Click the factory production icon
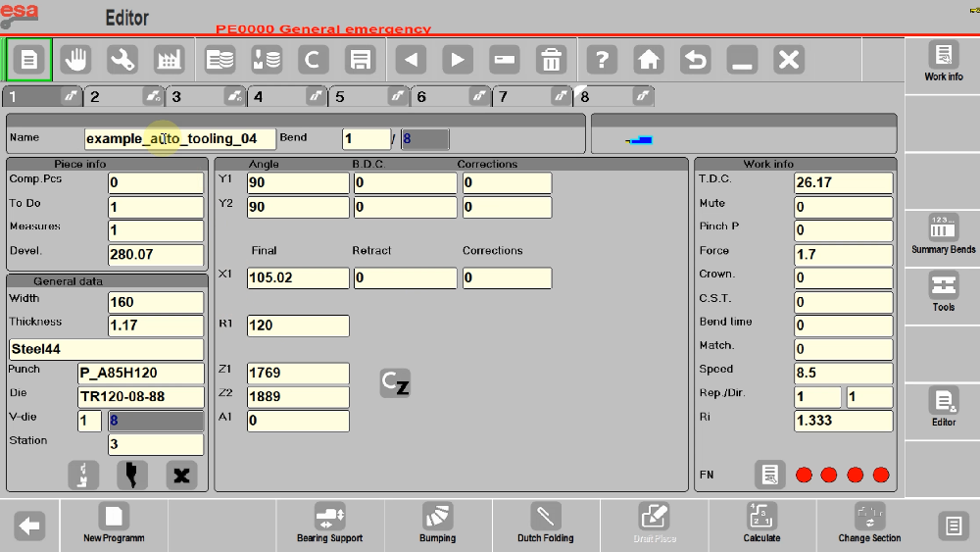This screenshot has height=552, width=980. pyautogui.click(x=169, y=60)
